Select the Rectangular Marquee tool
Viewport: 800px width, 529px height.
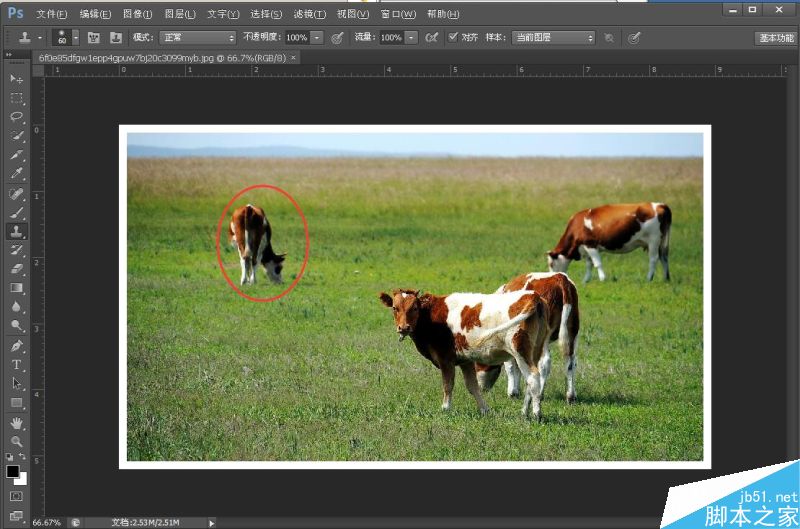[x=16, y=98]
